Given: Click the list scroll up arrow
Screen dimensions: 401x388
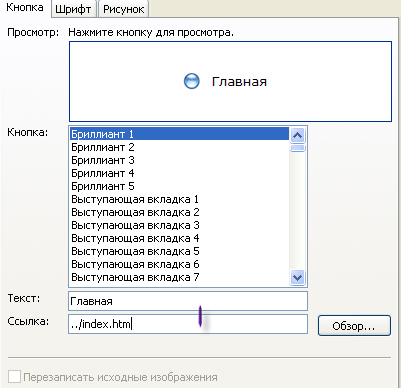Looking at the screenshot, I should pos(297,135).
